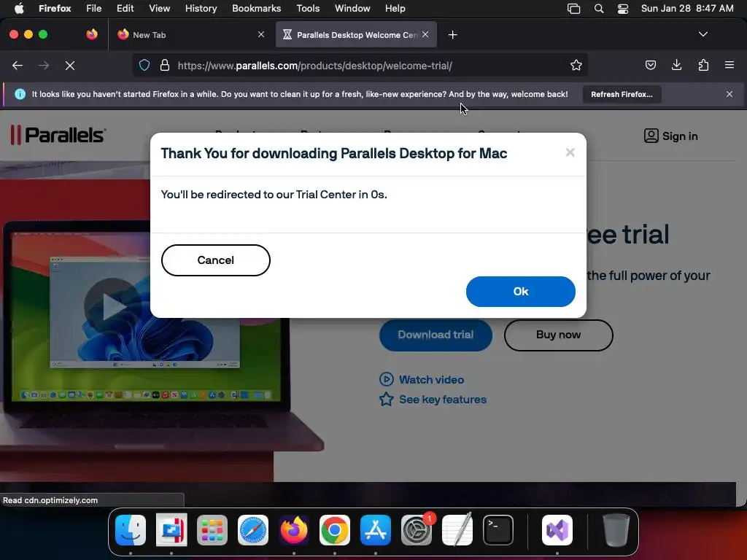Open the View menu

(x=159, y=9)
